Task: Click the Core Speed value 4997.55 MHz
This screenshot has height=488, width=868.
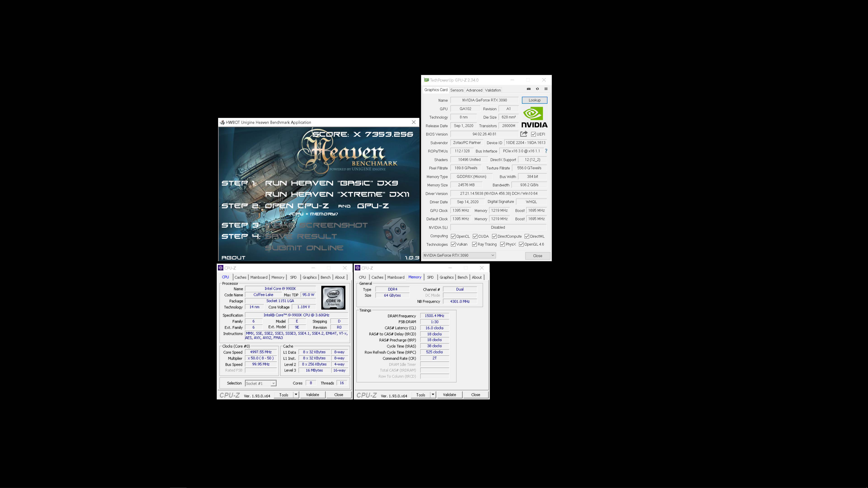Action: [261, 352]
